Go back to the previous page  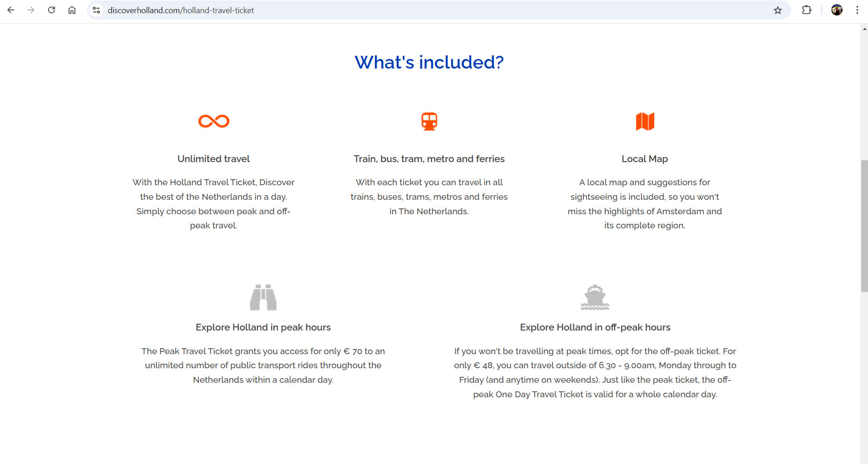tap(11, 10)
